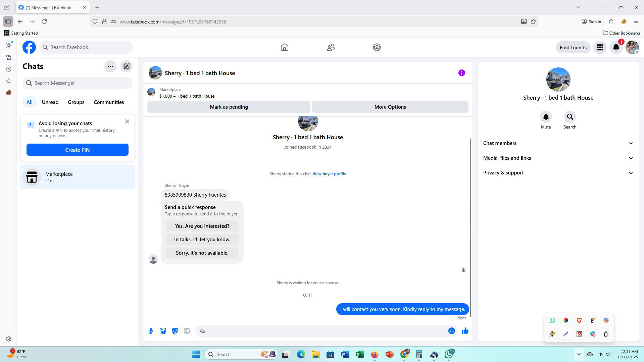The height and width of the screenshot is (362, 644).
Task: Open the Firefox extensions puzzle icon
Action: point(611,21)
